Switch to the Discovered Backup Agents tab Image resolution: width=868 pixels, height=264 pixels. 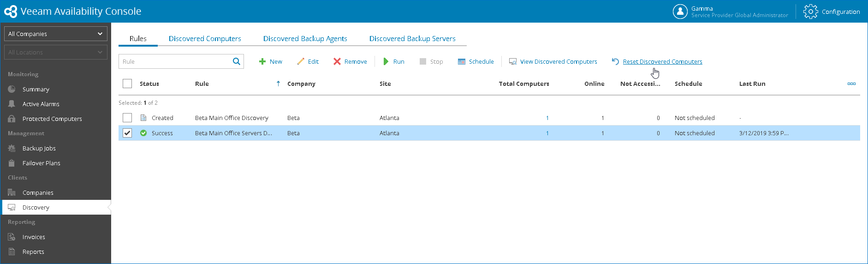click(305, 39)
